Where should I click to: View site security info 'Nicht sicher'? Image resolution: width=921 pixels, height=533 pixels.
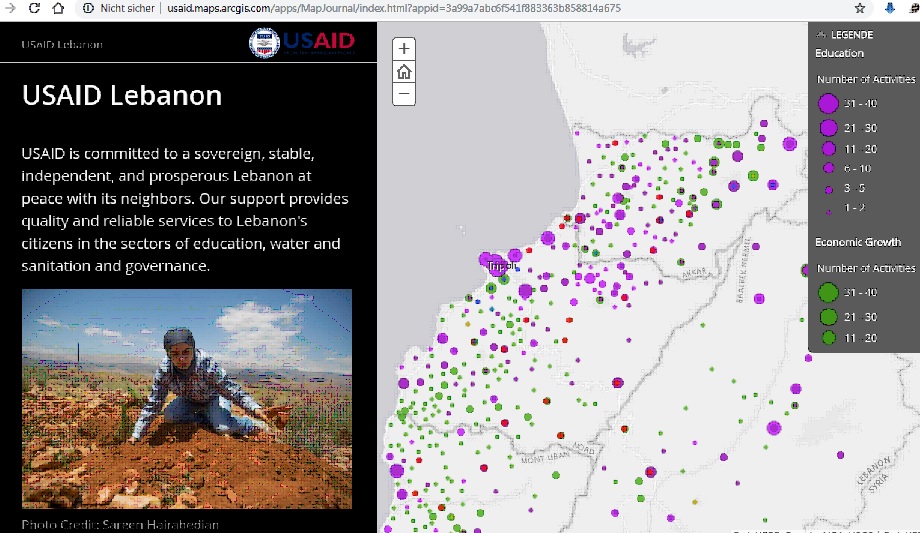pyautogui.click(x=119, y=8)
